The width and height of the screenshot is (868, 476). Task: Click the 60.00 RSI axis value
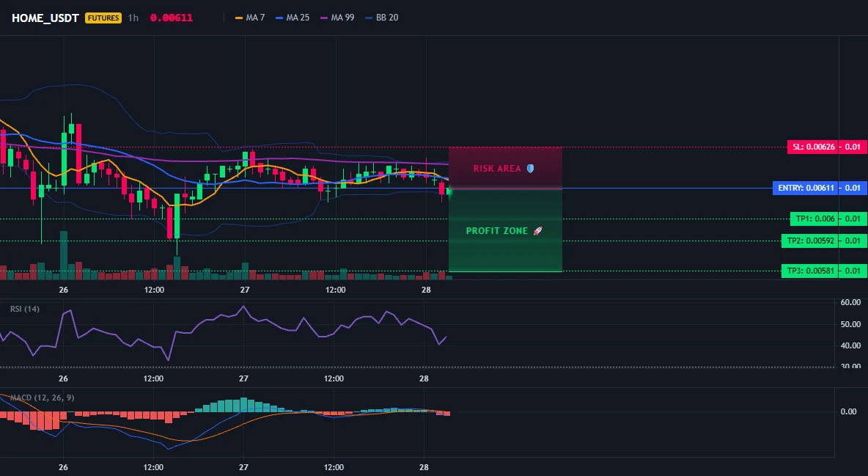(x=850, y=303)
